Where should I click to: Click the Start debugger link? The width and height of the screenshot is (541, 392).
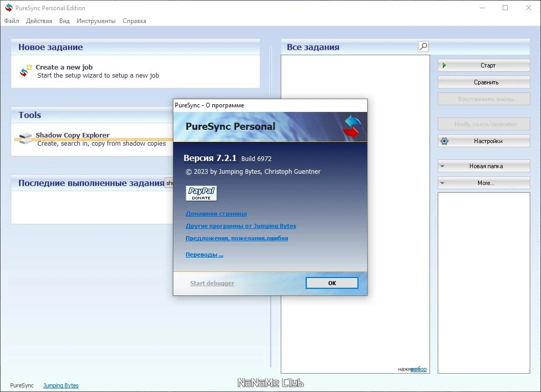[x=212, y=283]
